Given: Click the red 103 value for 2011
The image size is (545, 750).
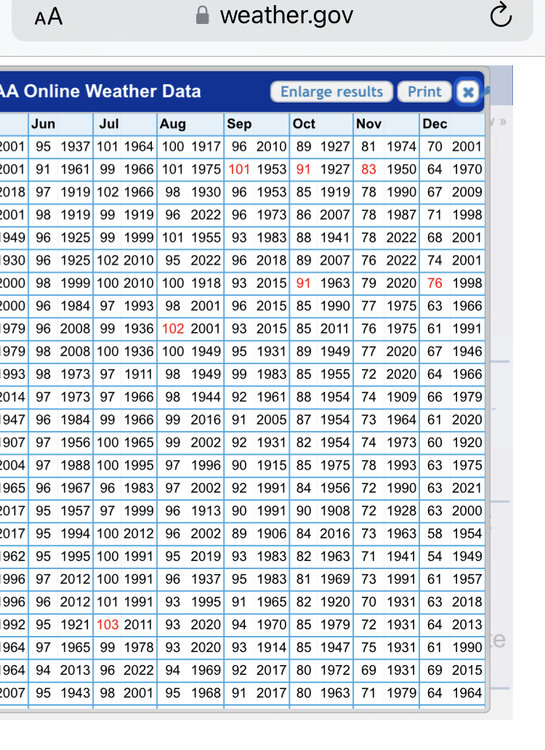Looking at the screenshot, I should point(108,624).
